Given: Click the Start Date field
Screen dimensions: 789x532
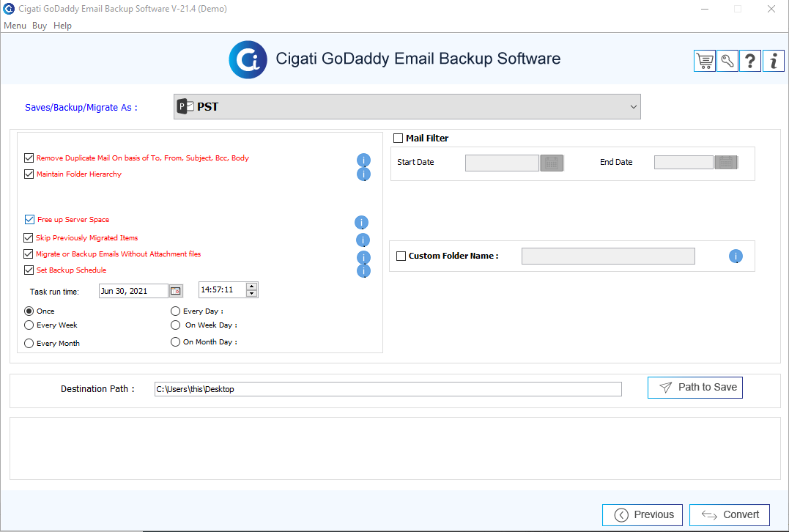Looking at the screenshot, I should (x=502, y=163).
